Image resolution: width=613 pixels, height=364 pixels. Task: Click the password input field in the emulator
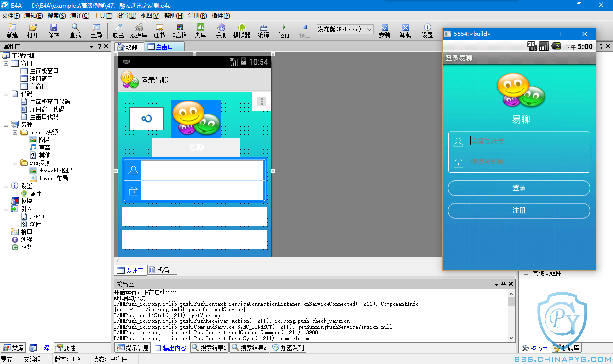519,162
